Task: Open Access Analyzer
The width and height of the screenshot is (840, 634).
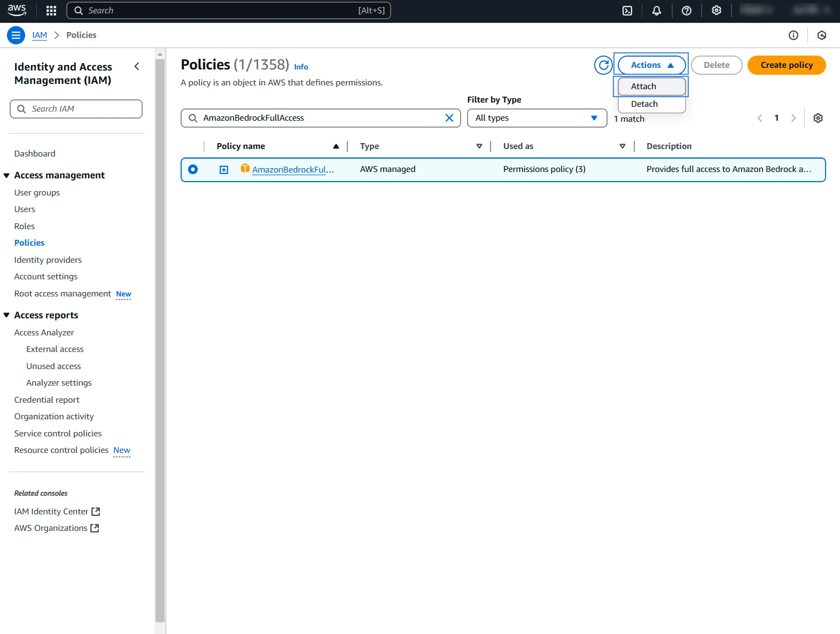Action: tap(44, 333)
